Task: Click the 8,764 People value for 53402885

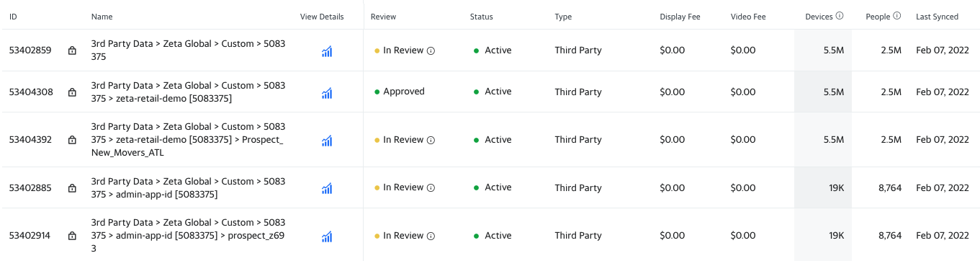Action: pos(889,187)
